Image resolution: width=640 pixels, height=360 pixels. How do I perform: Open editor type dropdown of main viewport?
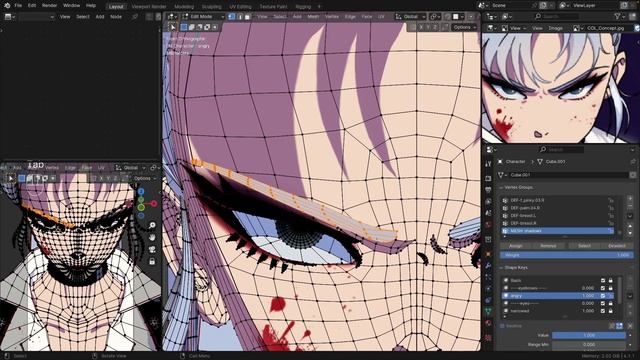tap(171, 17)
